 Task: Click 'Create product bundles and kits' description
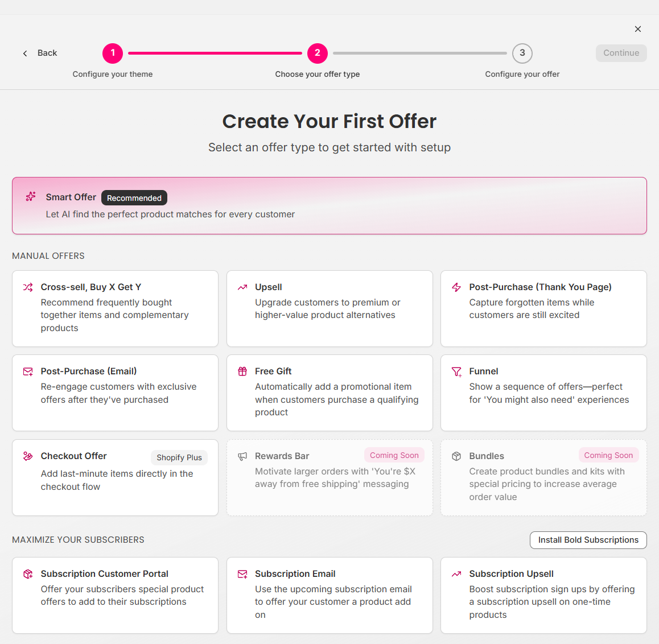547,484
